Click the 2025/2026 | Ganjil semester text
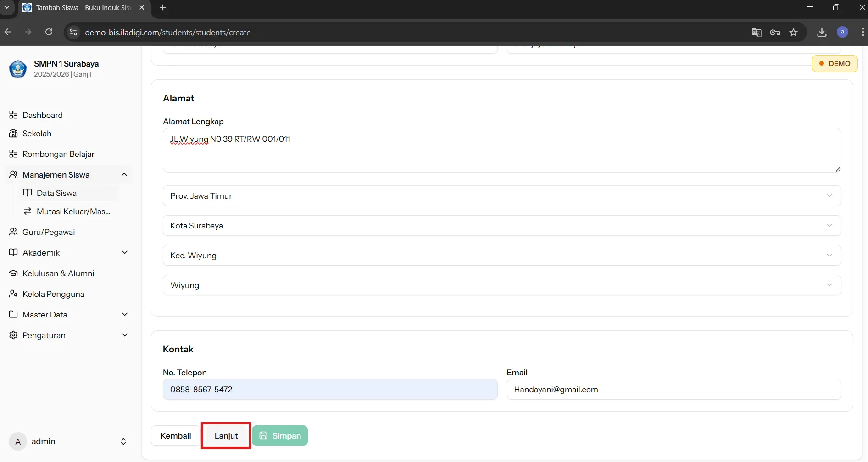Screen dimensions: 868x462 [x=63, y=74]
